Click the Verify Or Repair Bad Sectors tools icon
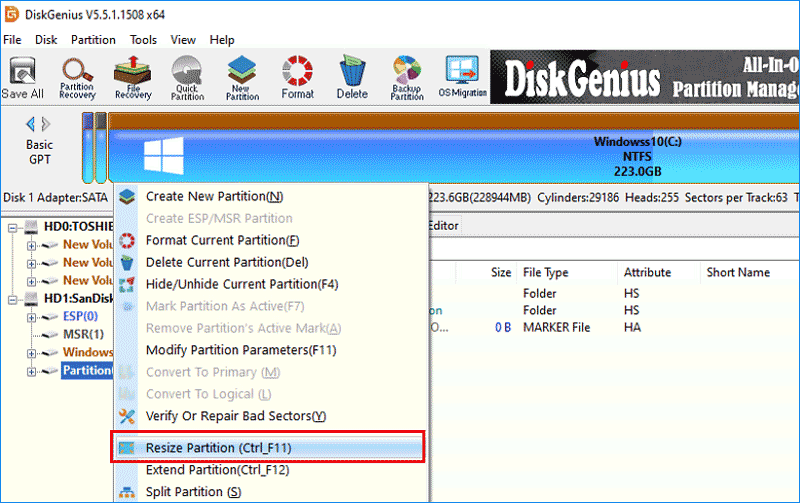The image size is (800, 503). click(127, 416)
